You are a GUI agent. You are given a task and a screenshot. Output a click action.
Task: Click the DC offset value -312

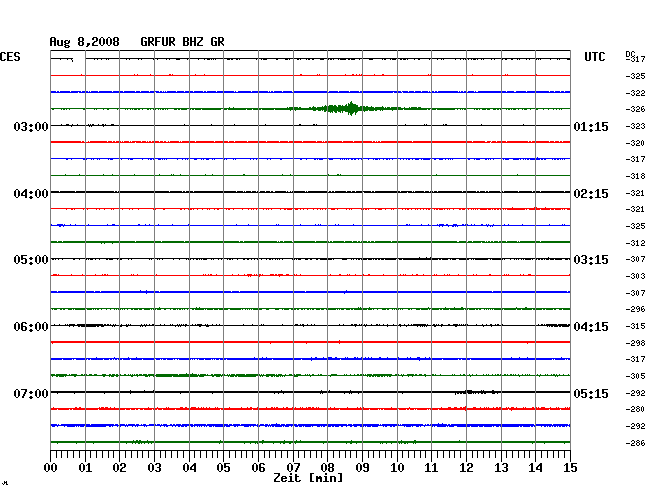pos(635,243)
